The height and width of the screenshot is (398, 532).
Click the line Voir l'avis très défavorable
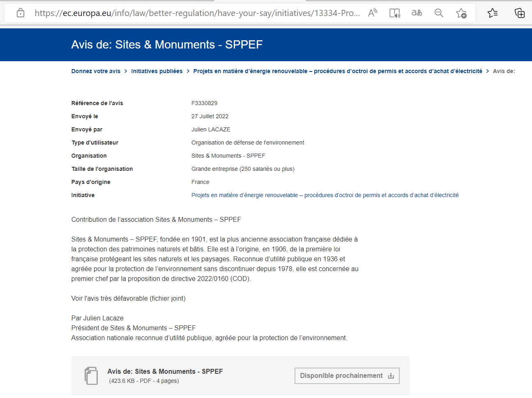129,298
